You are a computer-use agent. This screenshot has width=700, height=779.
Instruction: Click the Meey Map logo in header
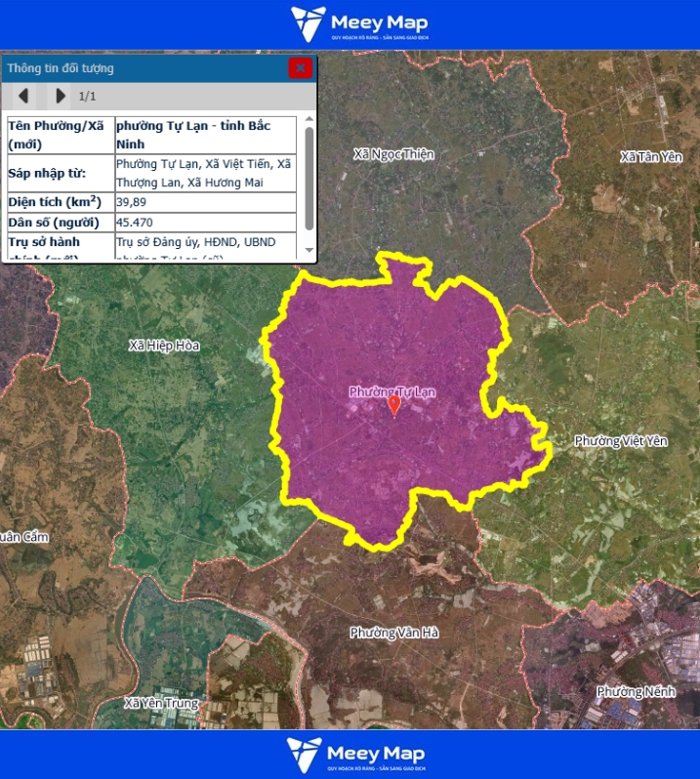[359, 24]
